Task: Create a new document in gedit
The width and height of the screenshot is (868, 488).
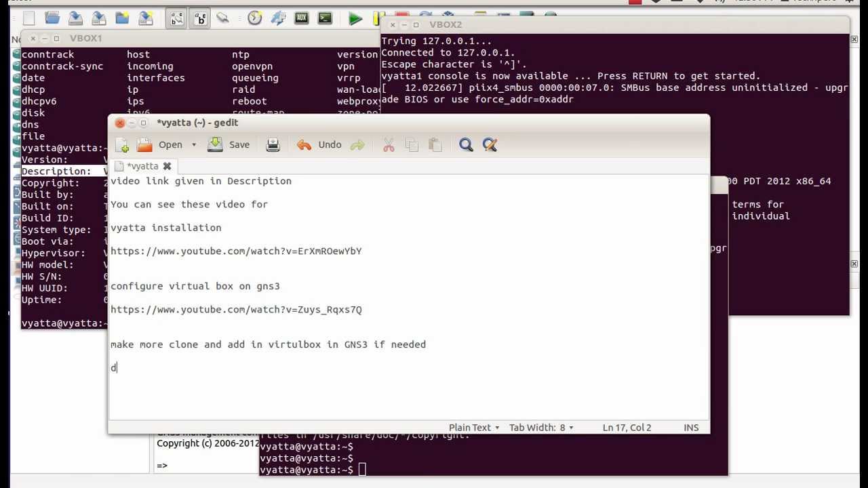Action: click(122, 145)
